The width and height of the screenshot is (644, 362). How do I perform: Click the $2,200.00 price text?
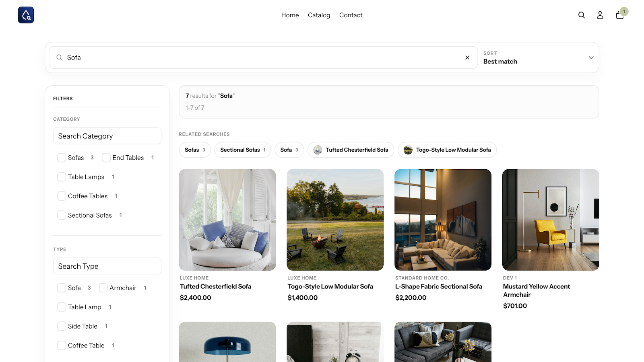click(411, 298)
